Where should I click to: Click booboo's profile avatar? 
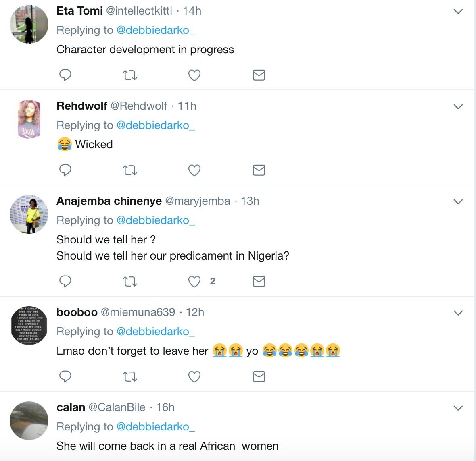(29, 325)
